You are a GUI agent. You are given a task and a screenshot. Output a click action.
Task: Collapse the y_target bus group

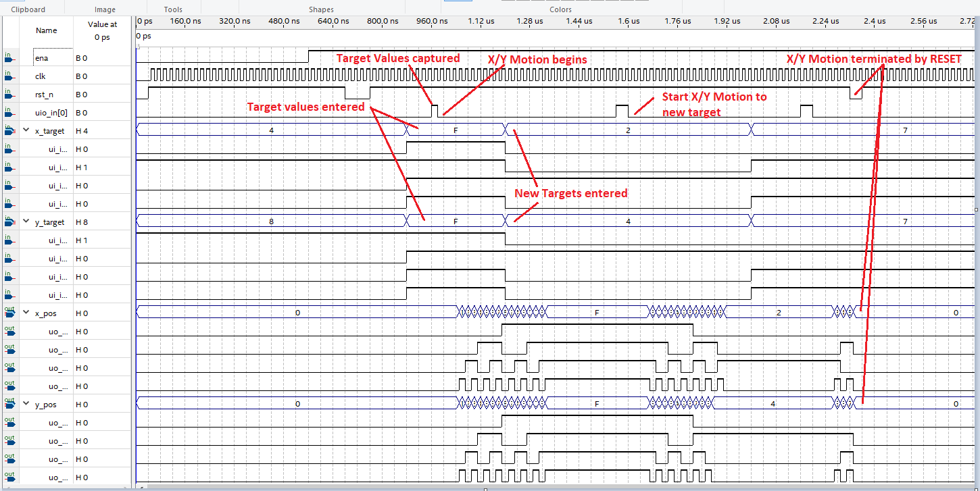26,222
